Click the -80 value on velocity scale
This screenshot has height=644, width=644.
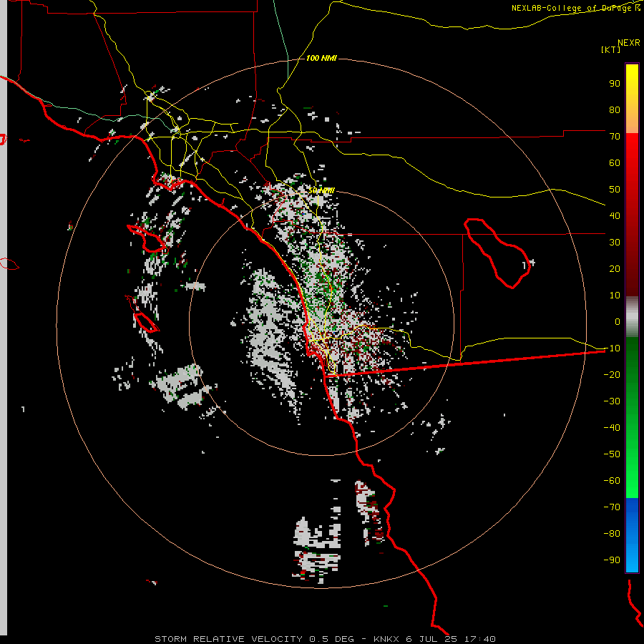(612, 534)
